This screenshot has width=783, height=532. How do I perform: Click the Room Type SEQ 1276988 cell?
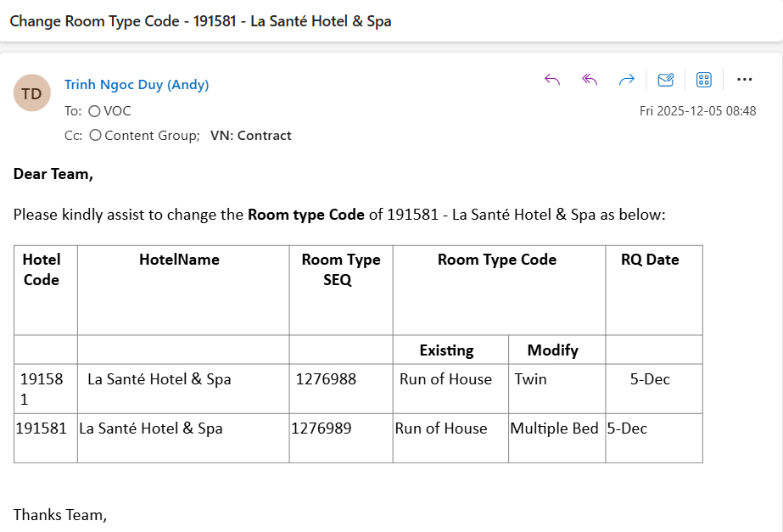pyautogui.click(x=326, y=379)
